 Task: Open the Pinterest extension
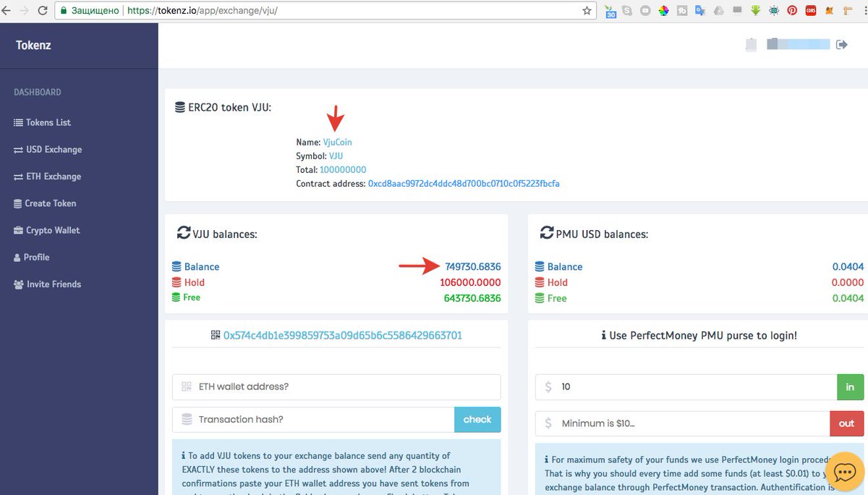pos(792,11)
